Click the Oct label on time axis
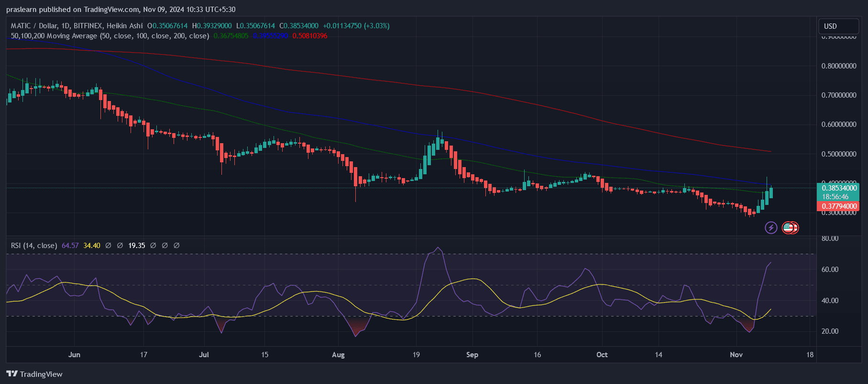Viewport: 868px width, 384px height. click(602, 355)
